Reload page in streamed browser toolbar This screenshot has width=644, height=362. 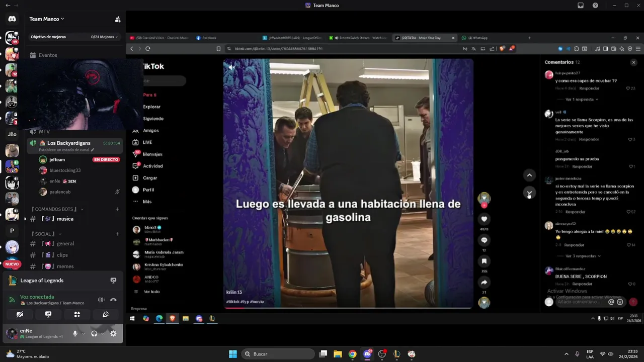tap(148, 49)
